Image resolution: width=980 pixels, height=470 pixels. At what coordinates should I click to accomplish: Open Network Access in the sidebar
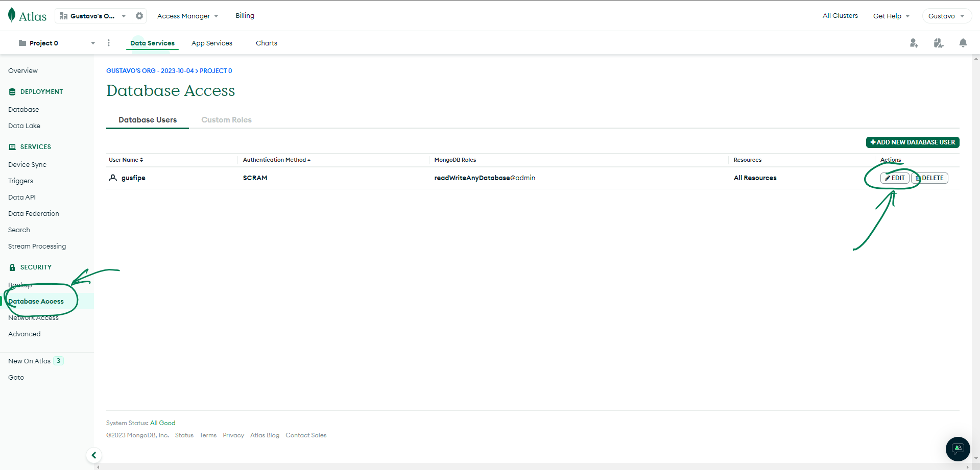(33, 318)
